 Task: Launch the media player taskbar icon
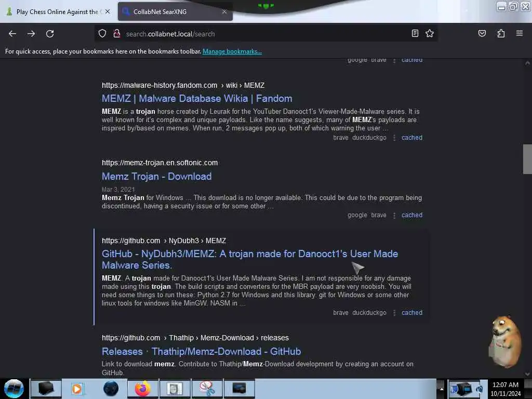click(77, 389)
